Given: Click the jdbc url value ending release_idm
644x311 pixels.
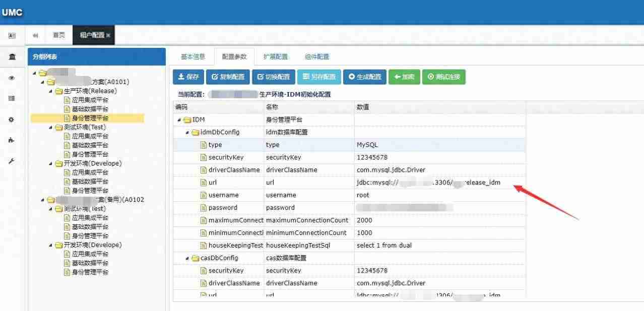Looking at the screenshot, I should (440, 183).
